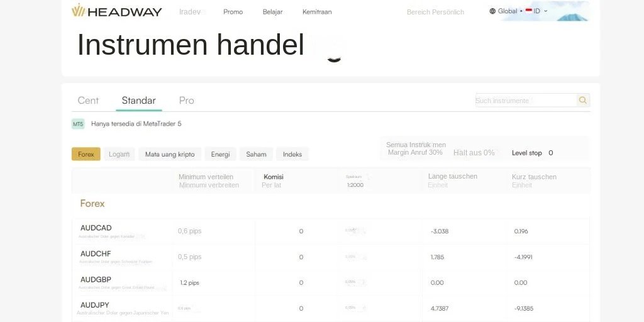The height and width of the screenshot is (322, 644).
Task: Click the Indonesian flag icon
Action: click(528, 11)
